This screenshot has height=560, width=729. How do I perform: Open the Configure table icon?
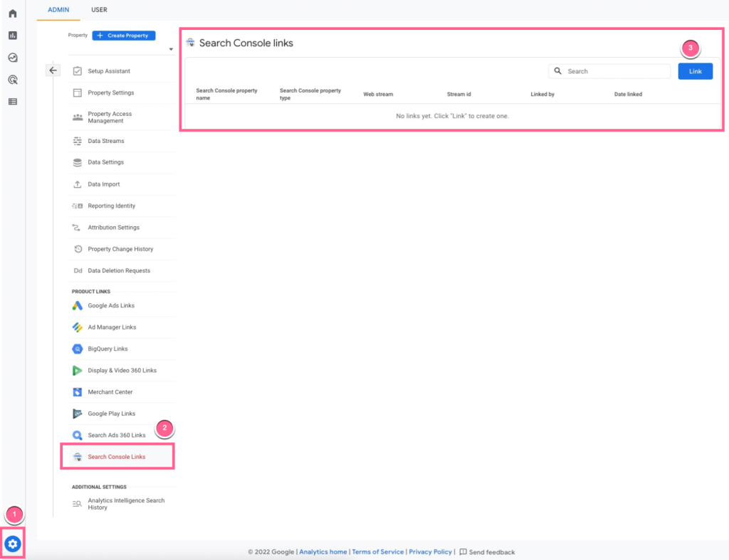[x=13, y=101]
